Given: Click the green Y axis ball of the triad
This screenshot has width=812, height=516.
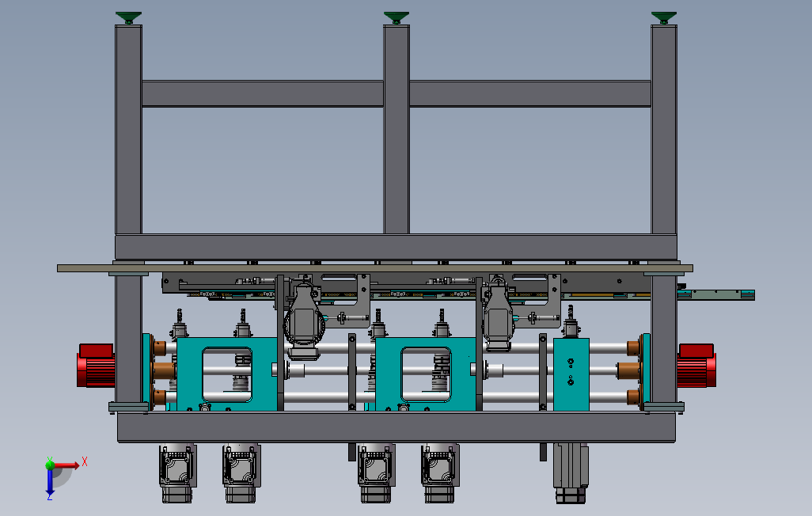Looking at the screenshot, I should pyautogui.click(x=50, y=465).
